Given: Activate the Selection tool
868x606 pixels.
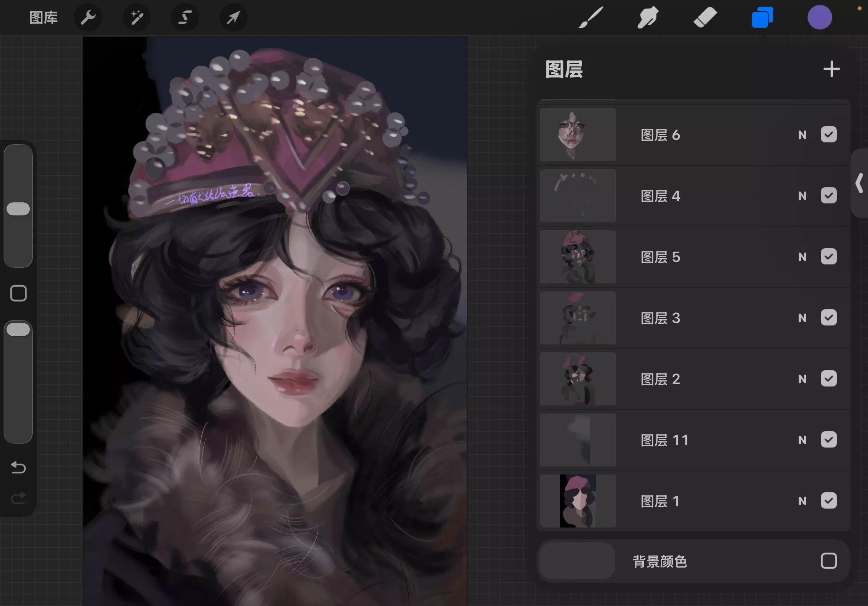Looking at the screenshot, I should tap(185, 17).
